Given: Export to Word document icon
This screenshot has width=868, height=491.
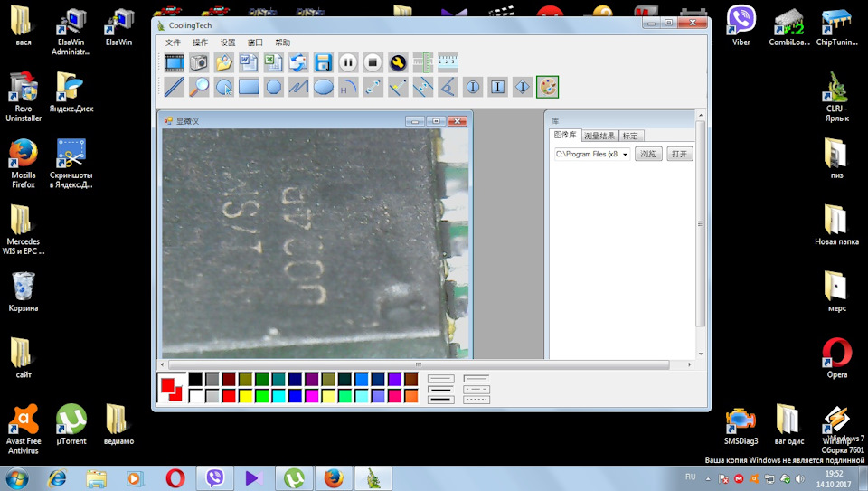Looking at the screenshot, I should click(x=249, y=62).
